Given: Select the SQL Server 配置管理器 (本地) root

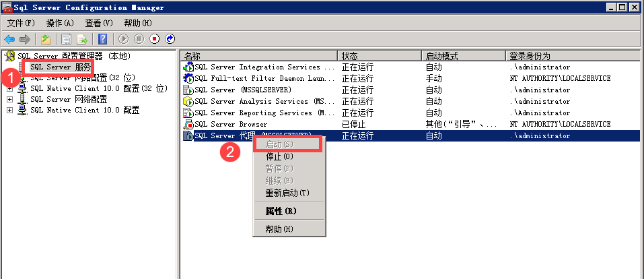Looking at the screenshot, I should tap(74, 55).
